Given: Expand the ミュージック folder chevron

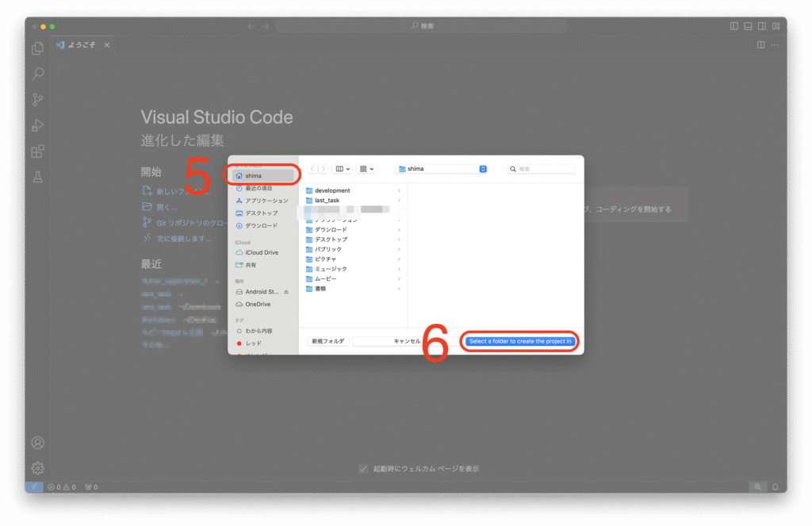Looking at the screenshot, I should click(x=399, y=269).
